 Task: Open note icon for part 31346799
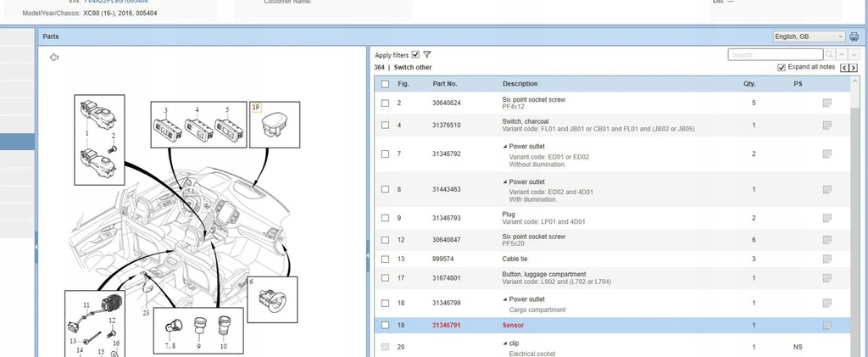[x=827, y=303]
